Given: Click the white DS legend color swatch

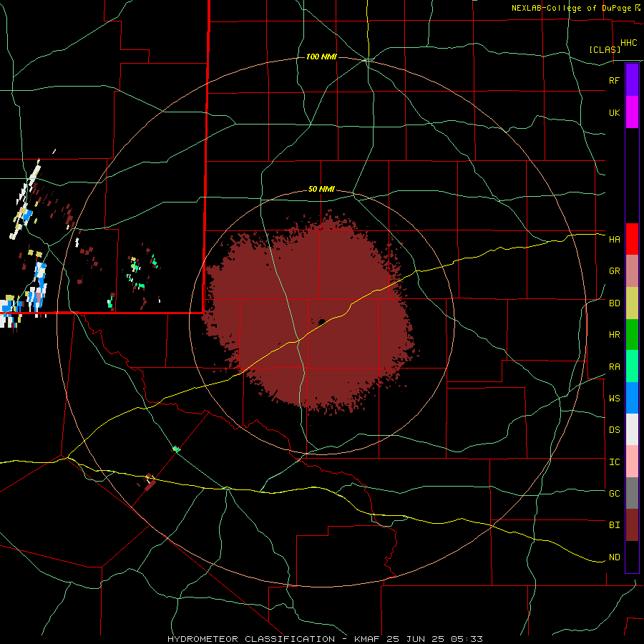Looking at the screenshot, I should click(x=632, y=429).
